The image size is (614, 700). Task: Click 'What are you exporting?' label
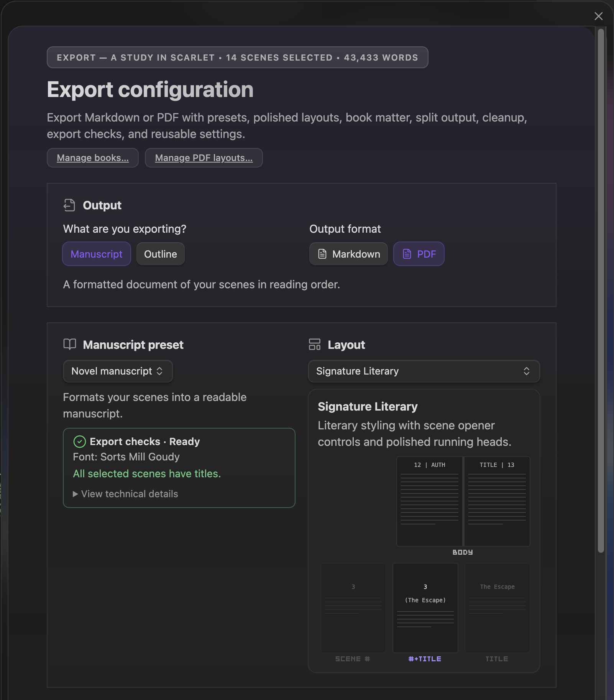point(125,229)
